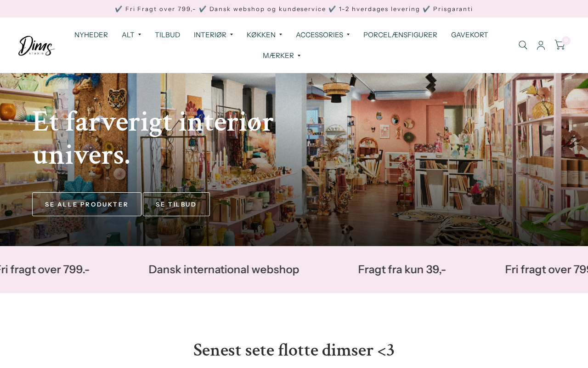Screen dimensions: 588x368
Task: Expand the INTERIØR dropdown menu
Action: [x=213, y=35]
